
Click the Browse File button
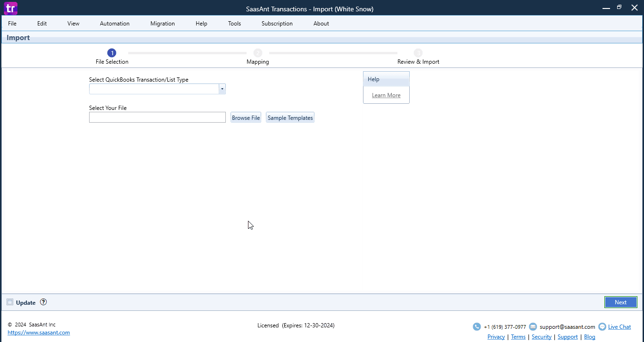(246, 117)
